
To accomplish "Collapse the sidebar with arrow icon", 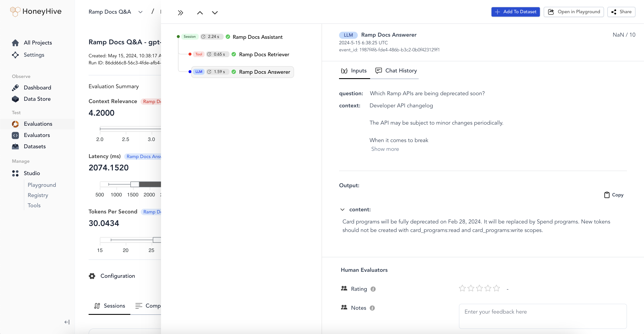I will tap(67, 322).
